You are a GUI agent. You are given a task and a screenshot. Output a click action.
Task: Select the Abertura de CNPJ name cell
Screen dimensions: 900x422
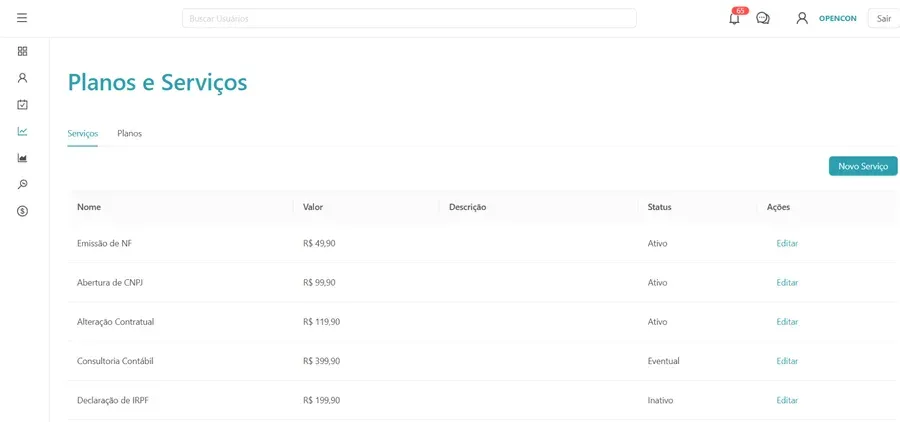pos(110,282)
